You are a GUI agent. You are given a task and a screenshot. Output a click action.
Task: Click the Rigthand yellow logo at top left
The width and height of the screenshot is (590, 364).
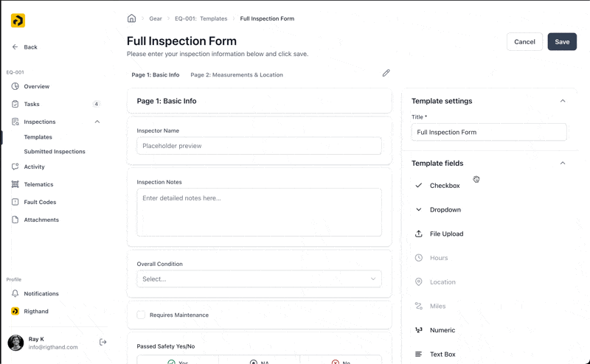18,21
